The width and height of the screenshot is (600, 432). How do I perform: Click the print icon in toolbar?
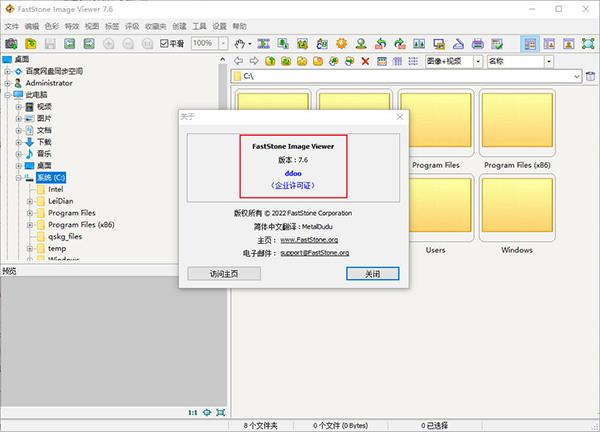coord(478,43)
